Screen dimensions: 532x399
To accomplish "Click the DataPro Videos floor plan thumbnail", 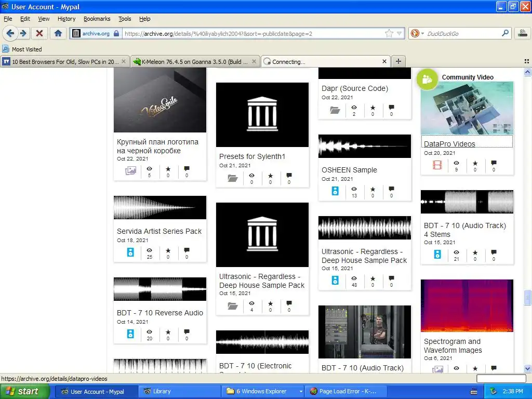I will (x=467, y=108).
